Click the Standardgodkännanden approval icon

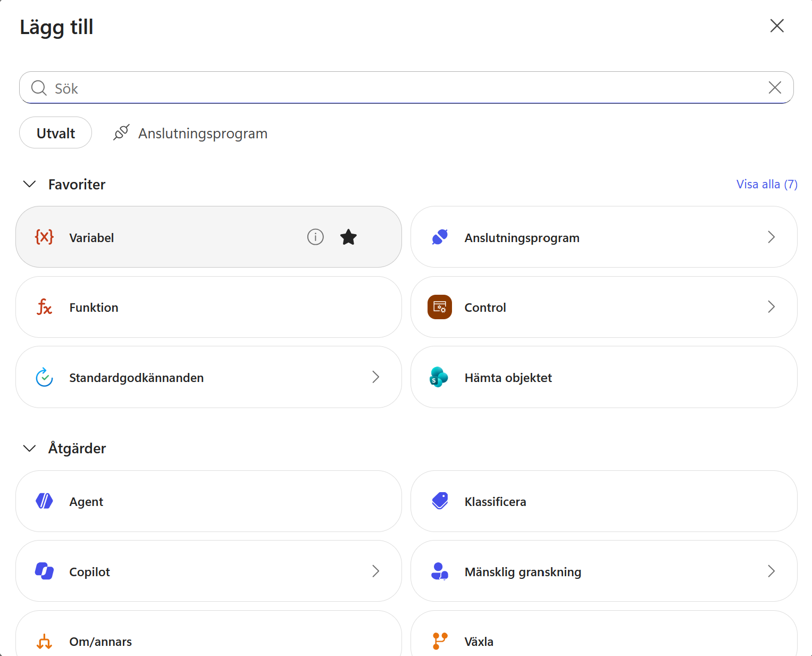click(44, 377)
